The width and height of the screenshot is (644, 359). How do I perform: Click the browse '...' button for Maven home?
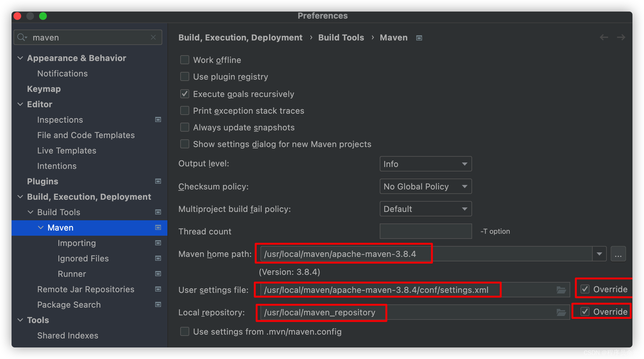[x=618, y=254]
